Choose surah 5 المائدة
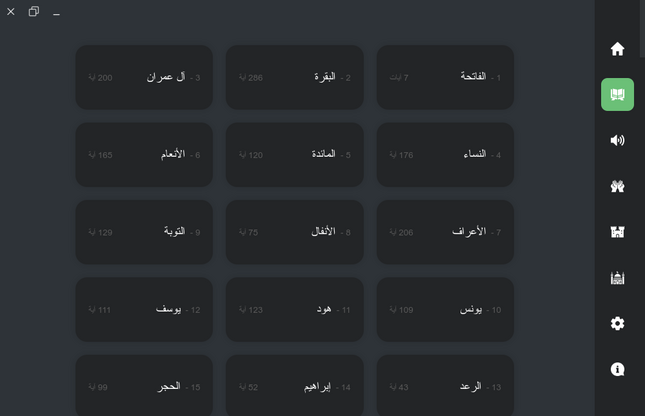This screenshot has height=416, width=645. point(295,155)
